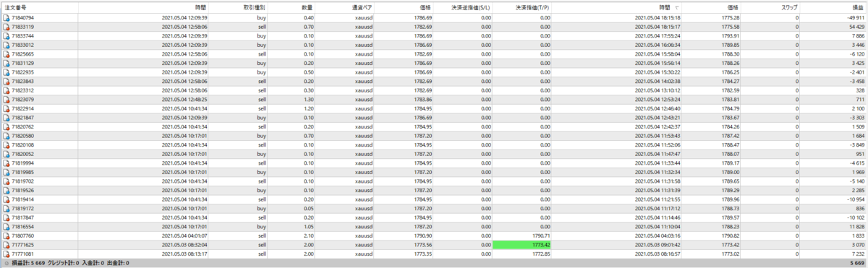Click the document icon next to 71820762
Screen dimensions: 868x268
coord(7,127)
